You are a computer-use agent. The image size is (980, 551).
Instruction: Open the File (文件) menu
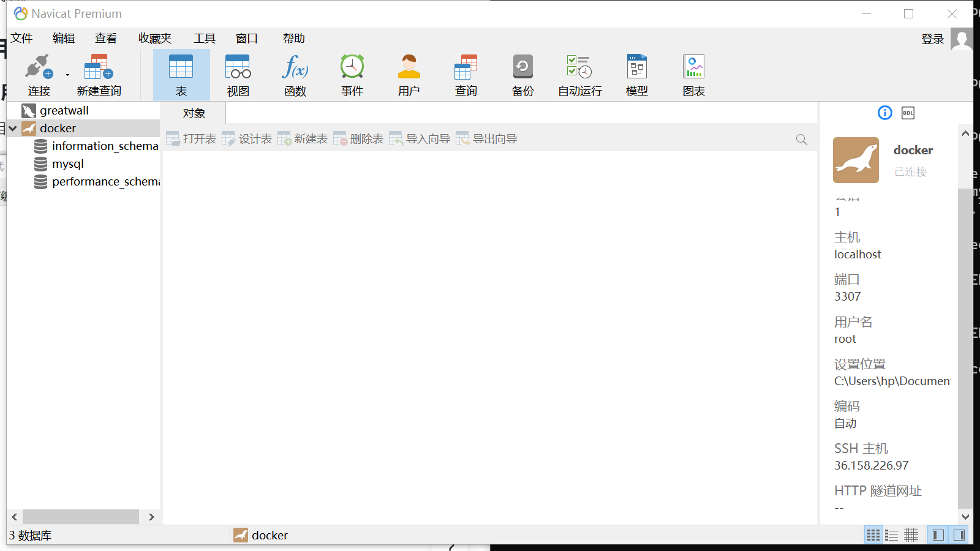tap(21, 39)
